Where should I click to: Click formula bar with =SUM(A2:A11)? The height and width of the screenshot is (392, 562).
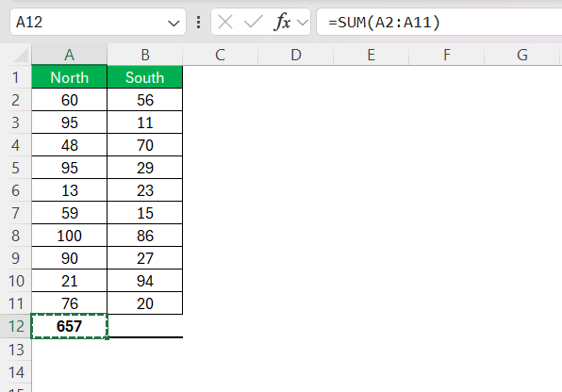click(x=439, y=23)
